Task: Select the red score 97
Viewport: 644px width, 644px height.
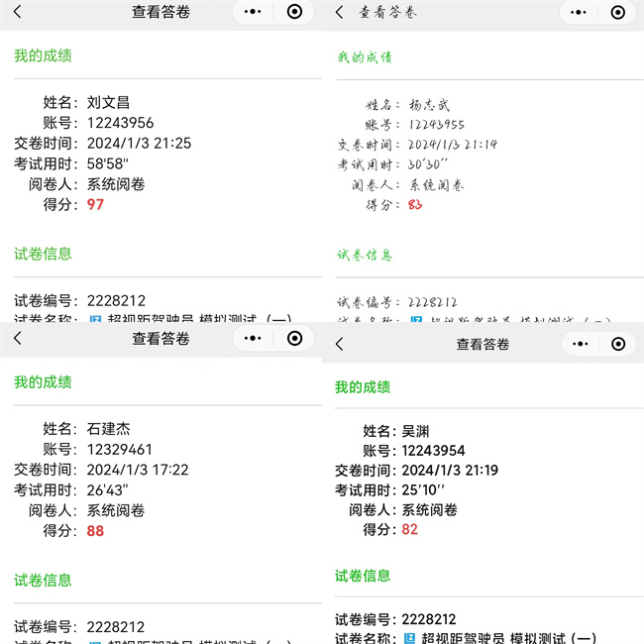Action: click(95, 205)
